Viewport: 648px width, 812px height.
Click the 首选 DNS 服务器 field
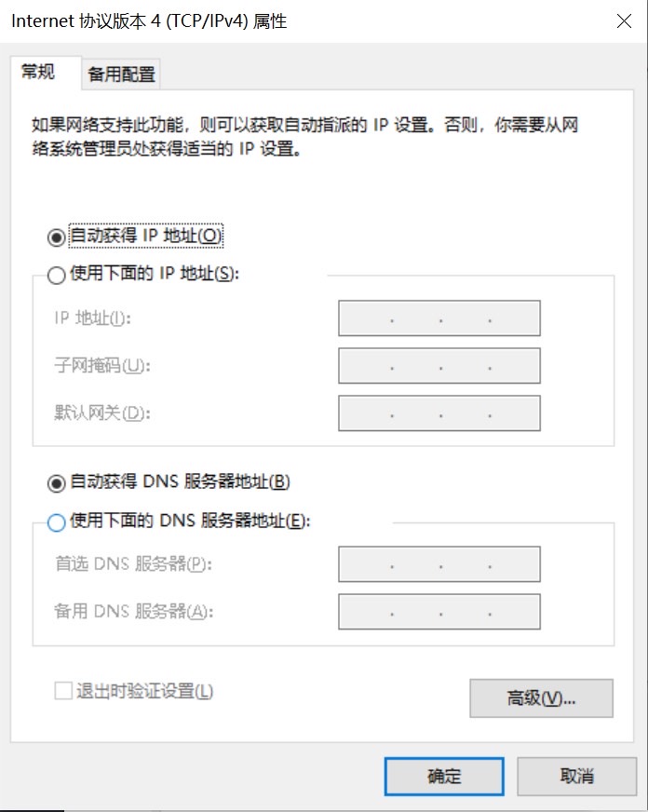pyautogui.click(x=439, y=564)
